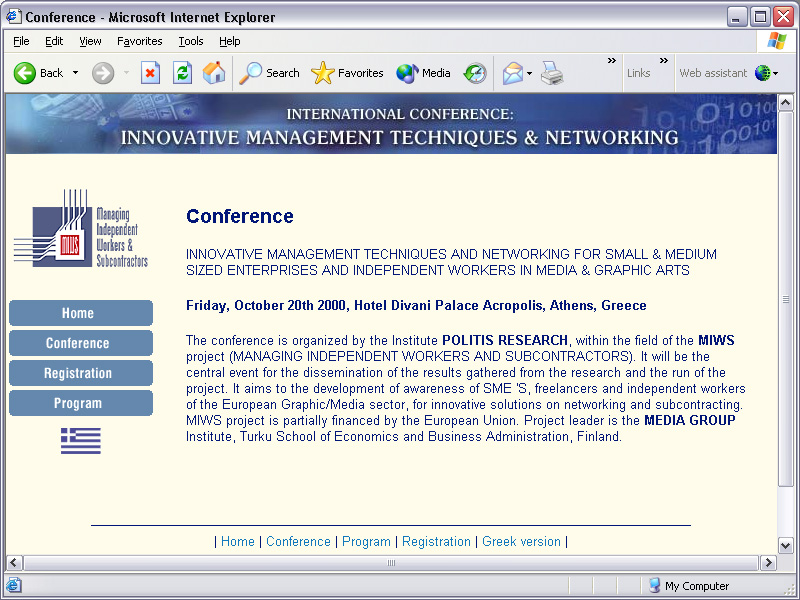800x600 pixels.
Task: Click the conference banner header image
Action: click(x=391, y=124)
